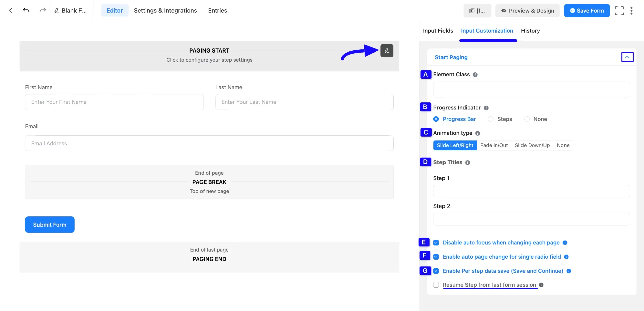Screen dimensions: 644x311
Task: Click the First Name input field
Action: click(114, 102)
